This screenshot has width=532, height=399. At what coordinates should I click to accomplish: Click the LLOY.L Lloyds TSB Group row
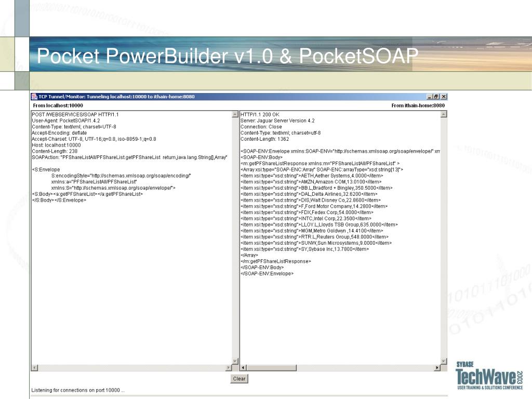coord(320,224)
